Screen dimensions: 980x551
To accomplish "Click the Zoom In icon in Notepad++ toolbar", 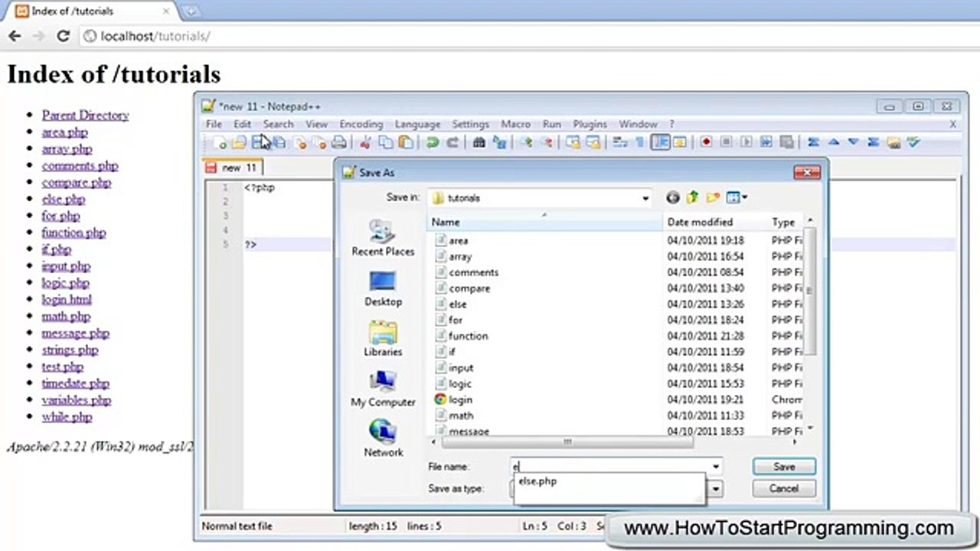I will pyautogui.click(x=526, y=142).
